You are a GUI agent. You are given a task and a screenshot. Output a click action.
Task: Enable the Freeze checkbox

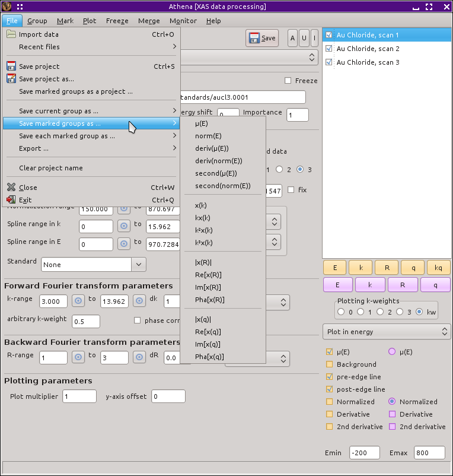[x=288, y=81]
